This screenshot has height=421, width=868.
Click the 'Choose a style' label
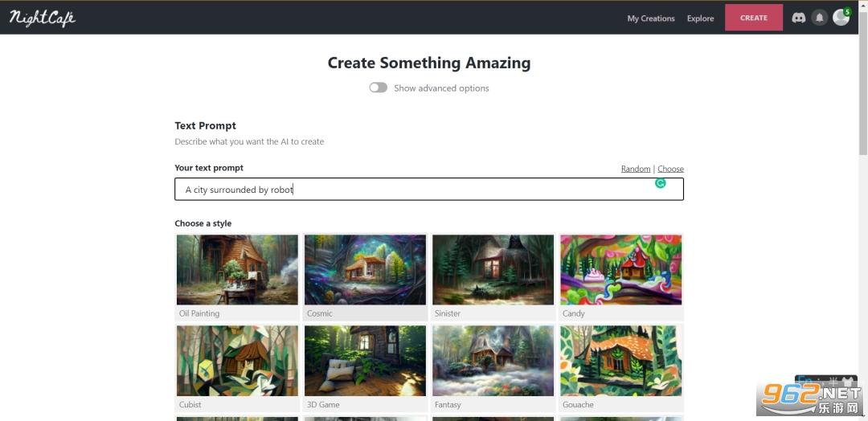coord(203,223)
